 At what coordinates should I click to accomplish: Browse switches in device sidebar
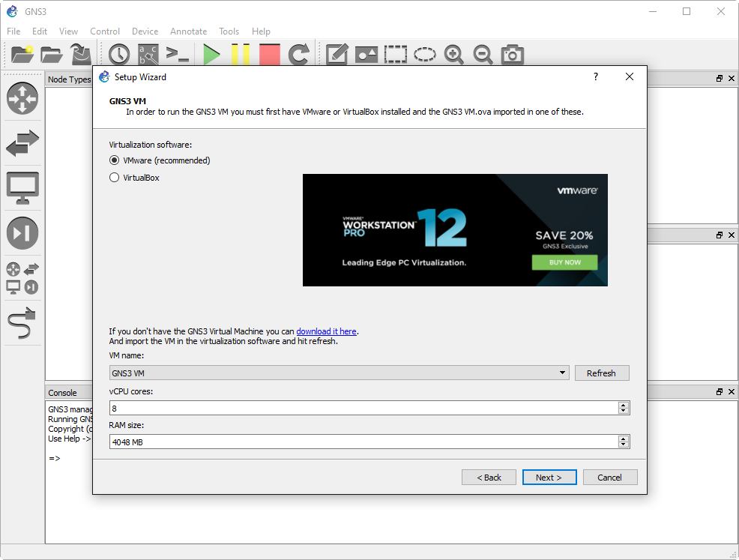[x=22, y=143]
